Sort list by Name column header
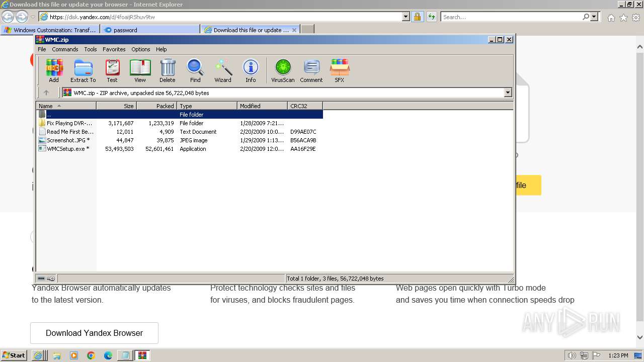Viewport: 644px width, 362px height. tap(66, 106)
